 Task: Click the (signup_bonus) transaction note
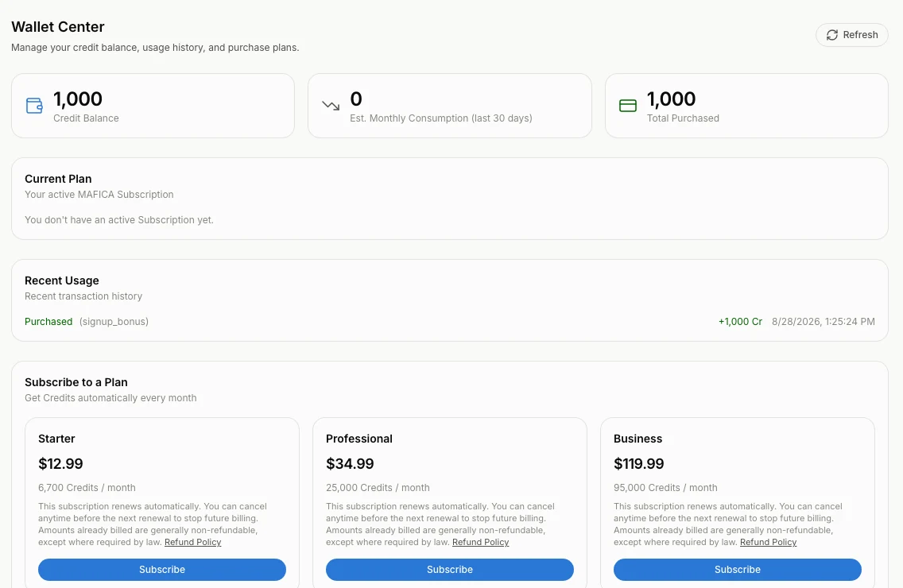point(114,321)
